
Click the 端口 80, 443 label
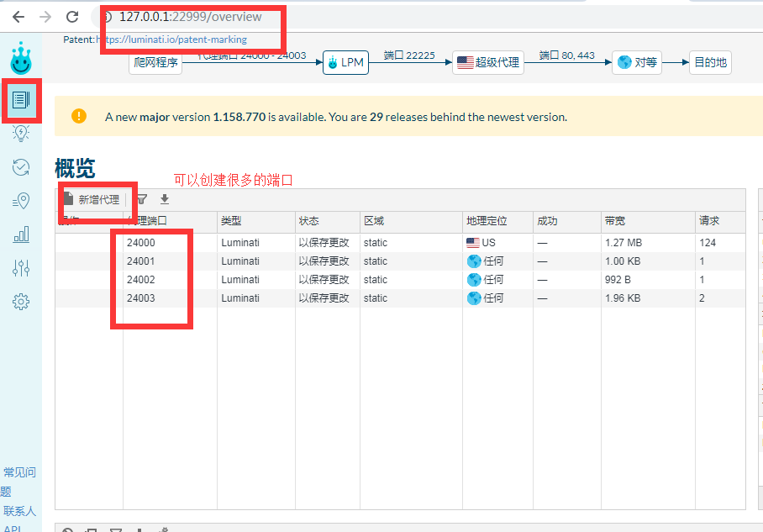pyautogui.click(x=567, y=55)
